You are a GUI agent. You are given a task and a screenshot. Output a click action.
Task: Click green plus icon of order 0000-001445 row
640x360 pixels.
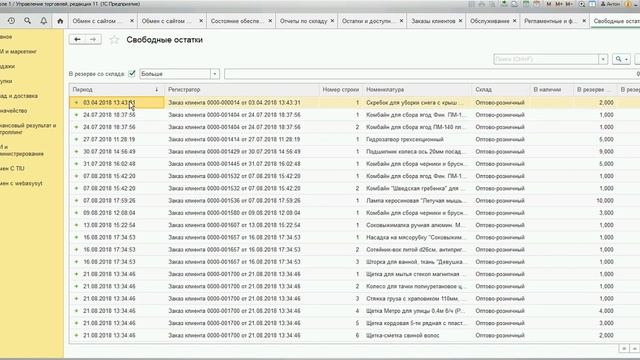76,164
